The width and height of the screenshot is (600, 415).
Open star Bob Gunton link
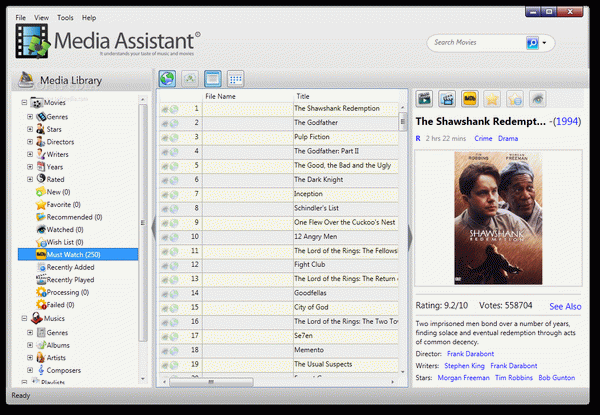click(556, 378)
